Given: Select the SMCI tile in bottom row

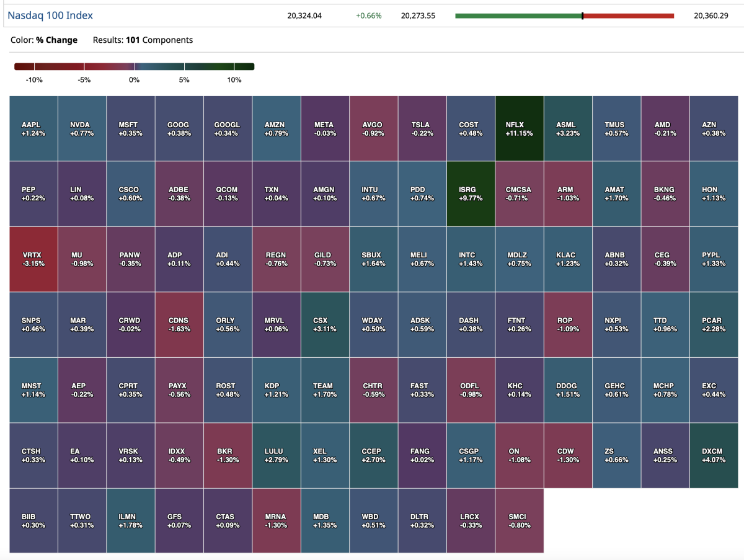Looking at the screenshot, I should point(520,520).
